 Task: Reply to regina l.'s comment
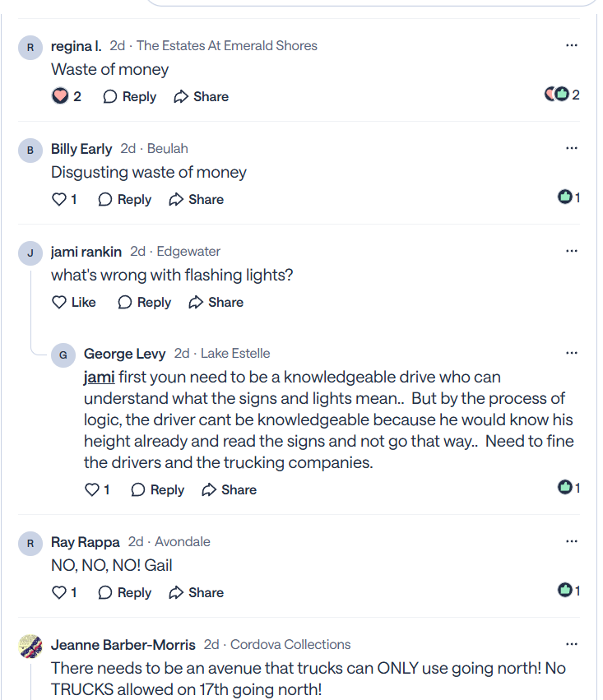click(x=129, y=96)
